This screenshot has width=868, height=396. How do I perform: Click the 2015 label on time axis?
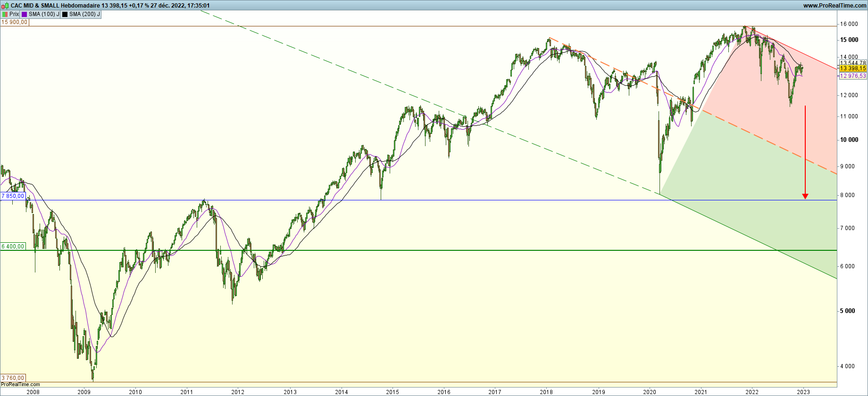pos(392,392)
